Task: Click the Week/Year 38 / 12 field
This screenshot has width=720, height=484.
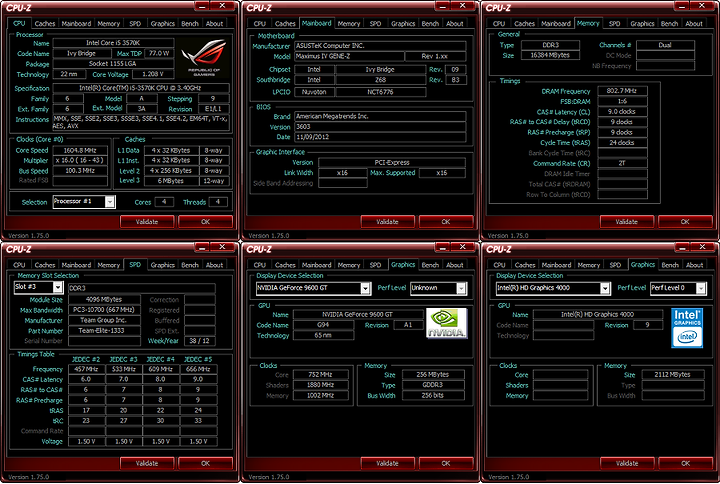Action: tap(199, 341)
